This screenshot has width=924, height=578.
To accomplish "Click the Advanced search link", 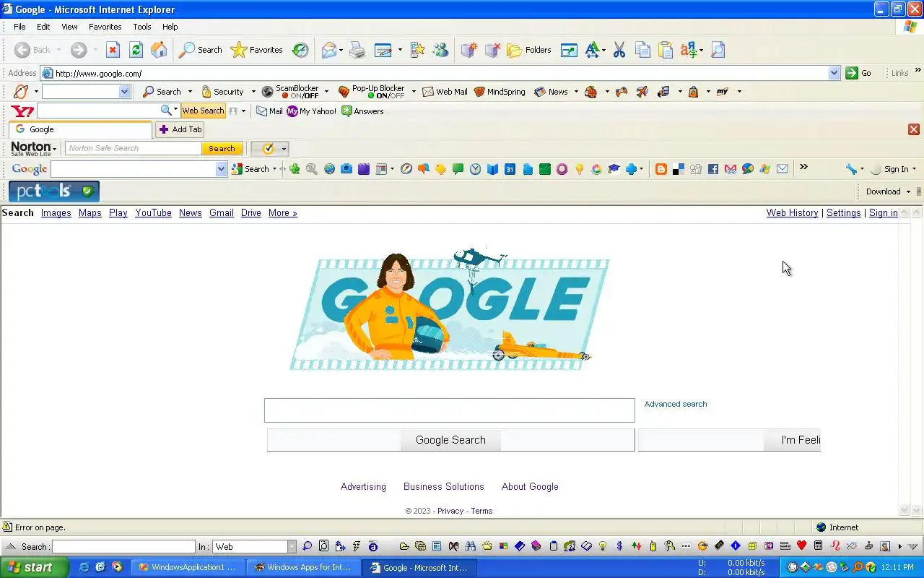I will (x=675, y=404).
